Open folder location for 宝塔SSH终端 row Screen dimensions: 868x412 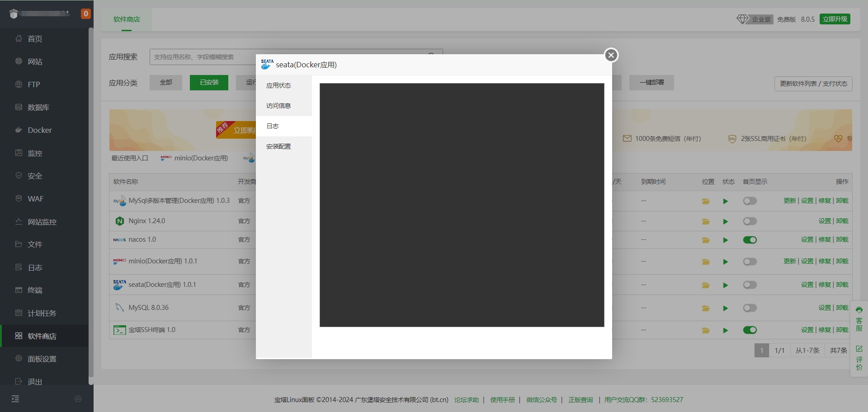tap(706, 331)
